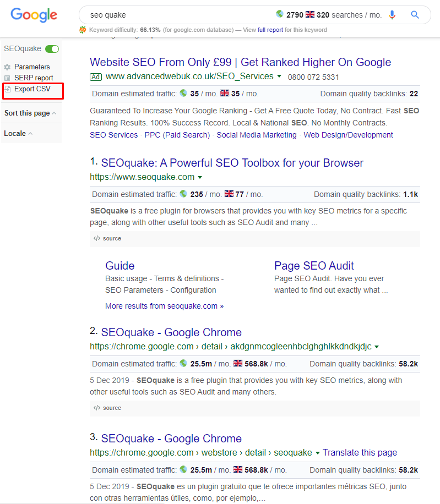Open dropdown arrow next to seoquake.com URL
Viewport: 440px width, 504px height.
(200, 177)
